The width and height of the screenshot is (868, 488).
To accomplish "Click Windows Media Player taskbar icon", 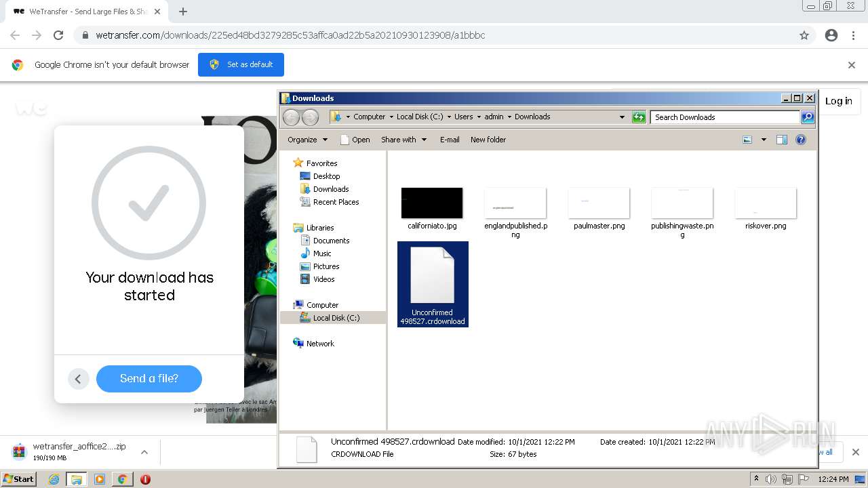I will tap(100, 479).
